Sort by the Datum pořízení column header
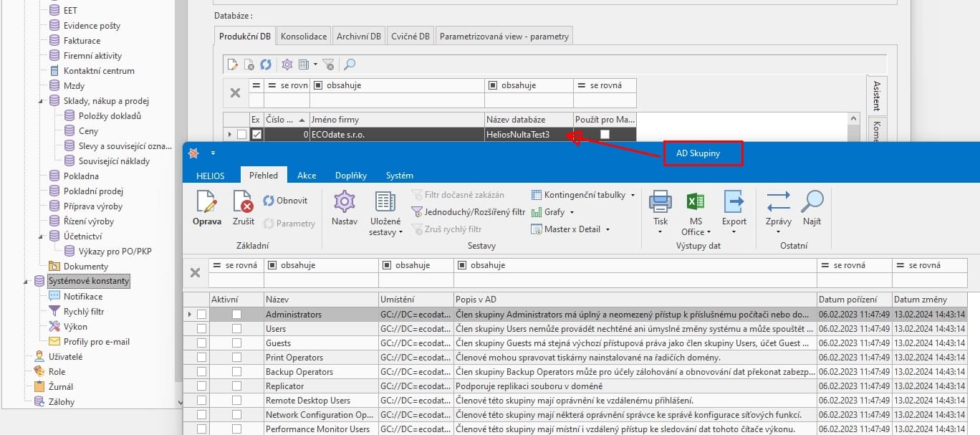 tap(854, 300)
